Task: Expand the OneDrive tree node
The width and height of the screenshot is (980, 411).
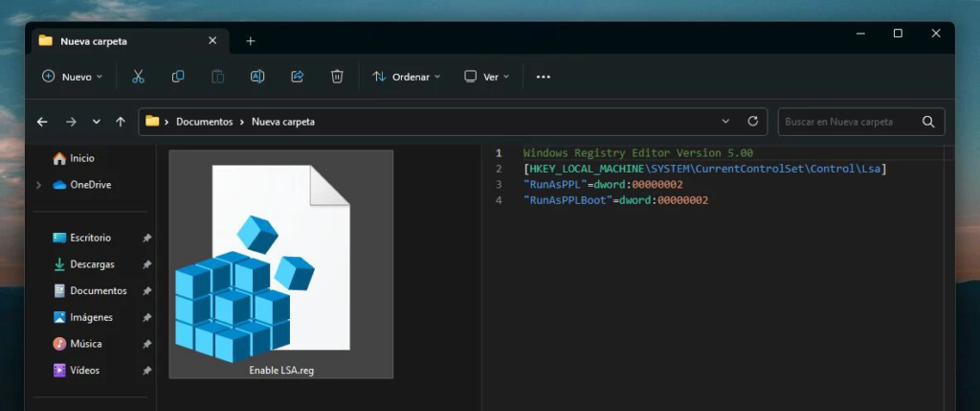Action: click(38, 185)
